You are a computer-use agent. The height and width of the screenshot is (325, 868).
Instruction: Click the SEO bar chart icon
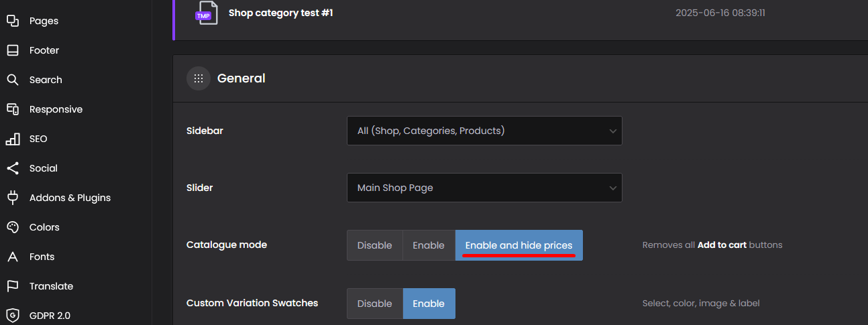(x=12, y=139)
